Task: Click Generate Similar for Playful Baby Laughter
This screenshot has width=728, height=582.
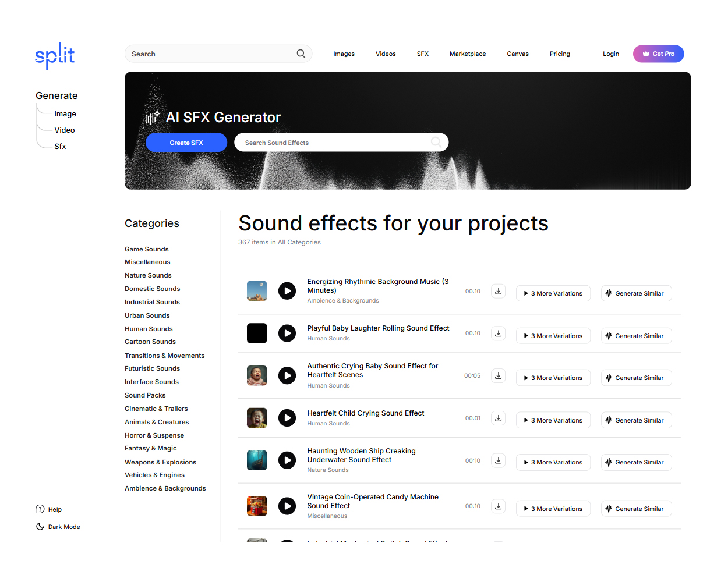Action: pos(636,336)
